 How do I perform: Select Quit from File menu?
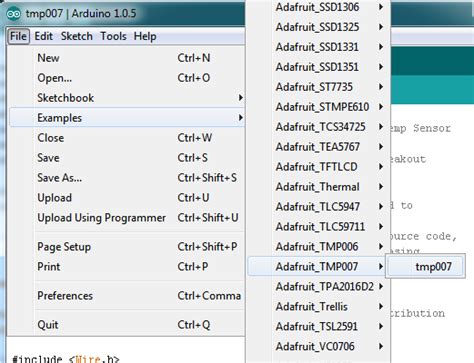127,325
